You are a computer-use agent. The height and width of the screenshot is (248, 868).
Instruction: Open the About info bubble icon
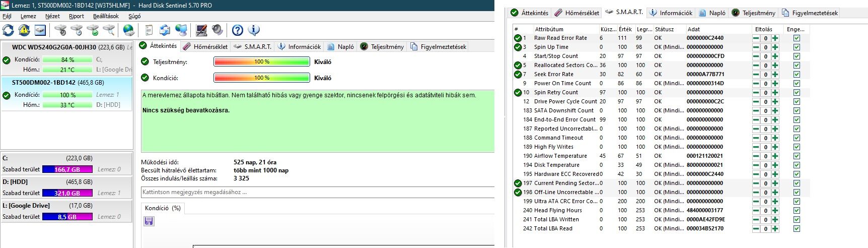(254, 30)
